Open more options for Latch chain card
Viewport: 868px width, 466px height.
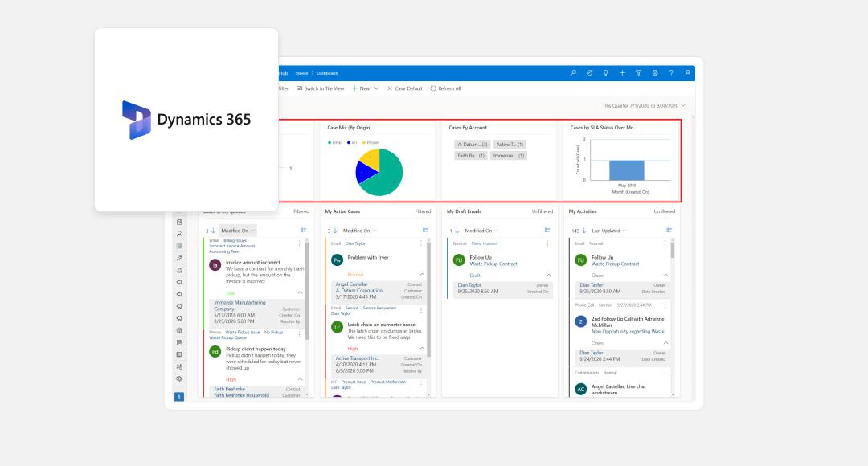pyautogui.click(x=421, y=310)
